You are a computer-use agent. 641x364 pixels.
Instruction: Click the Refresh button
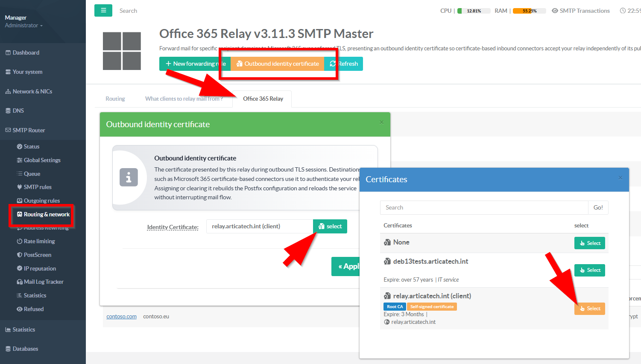[x=344, y=64]
